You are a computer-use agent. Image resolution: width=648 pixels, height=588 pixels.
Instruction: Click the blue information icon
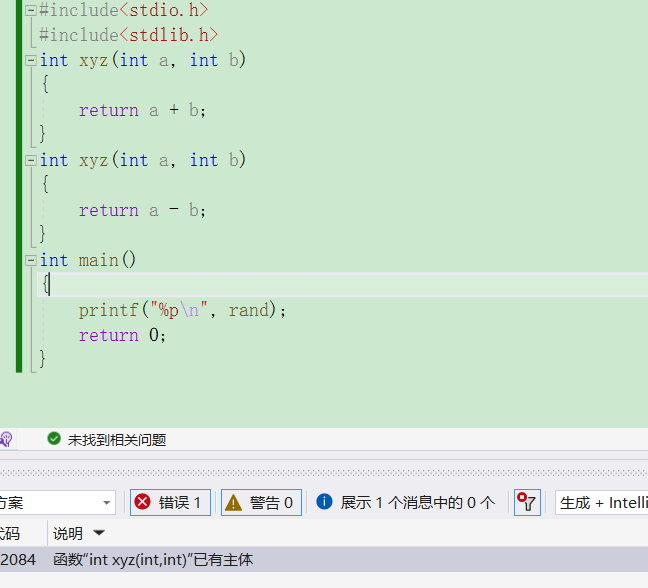[x=324, y=502]
